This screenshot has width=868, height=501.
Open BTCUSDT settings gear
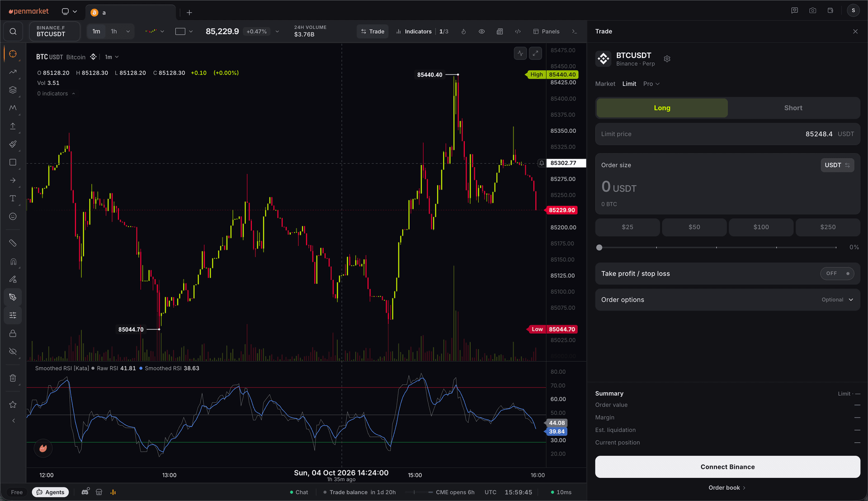(667, 59)
